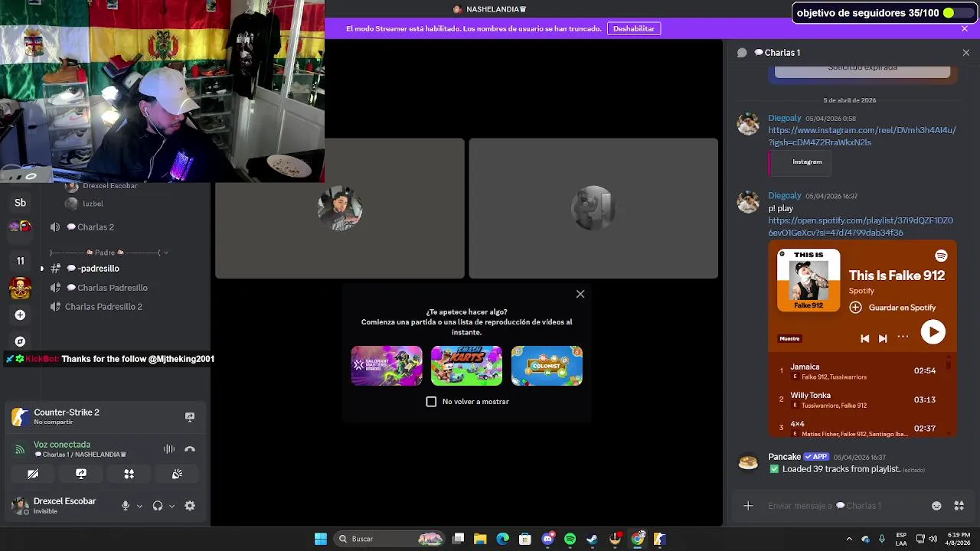
Task: Skip to previous track in Spotify embed
Action: (864, 338)
